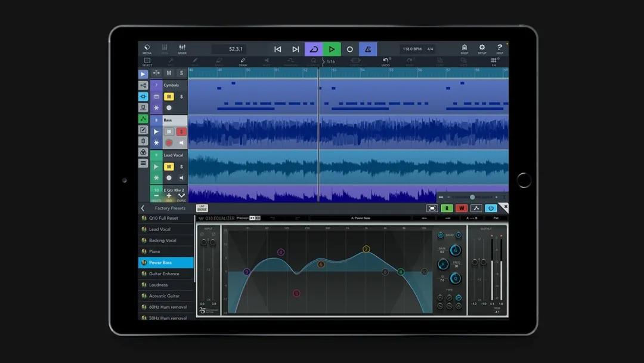
Task: Unmute the Cymbals track
Action: click(x=169, y=97)
